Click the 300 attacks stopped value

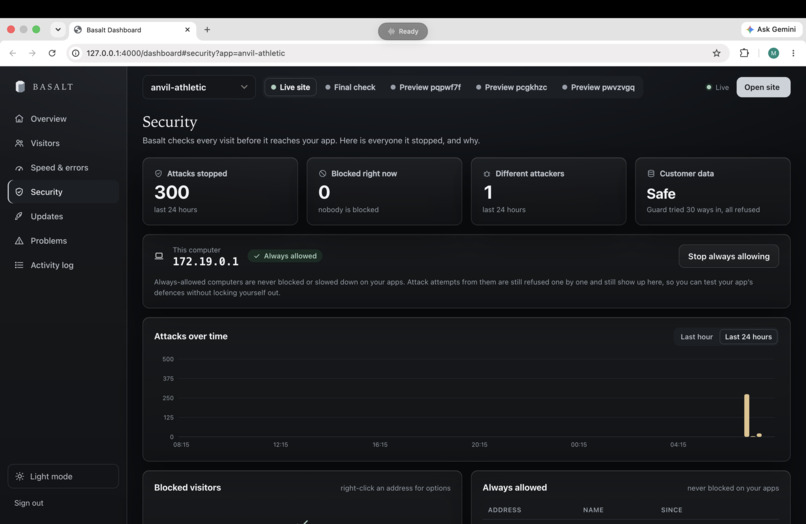(x=172, y=192)
